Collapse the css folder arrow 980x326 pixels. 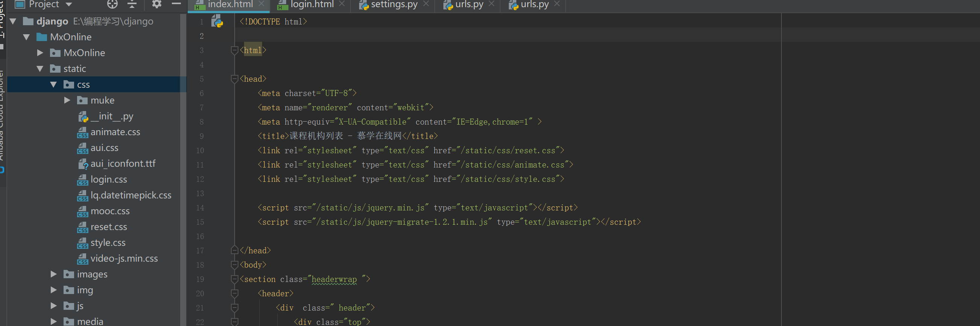[54, 85]
